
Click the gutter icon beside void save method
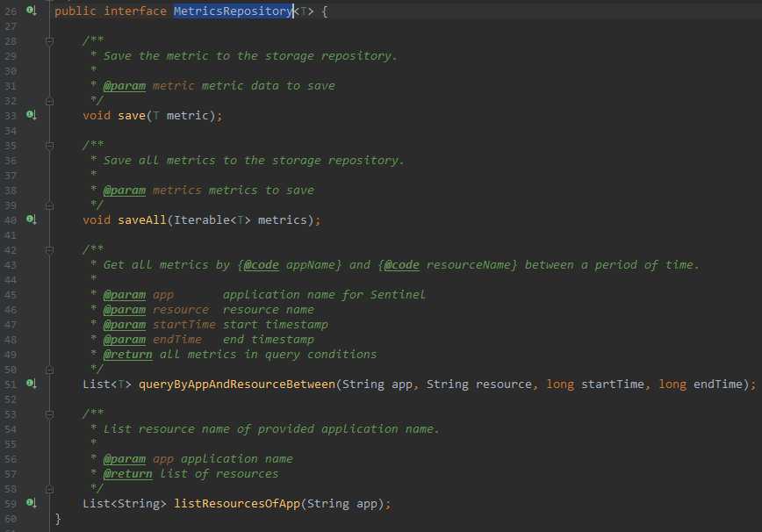pos(32,115)
